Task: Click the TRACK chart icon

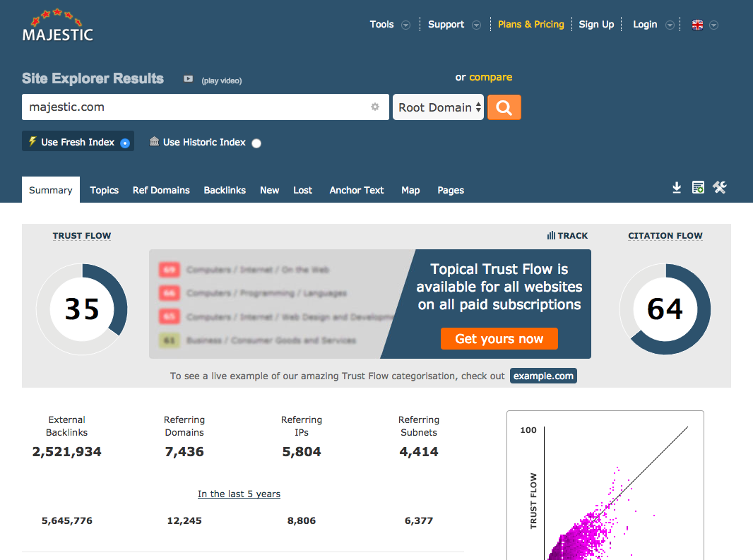Action: pos(551,235)
